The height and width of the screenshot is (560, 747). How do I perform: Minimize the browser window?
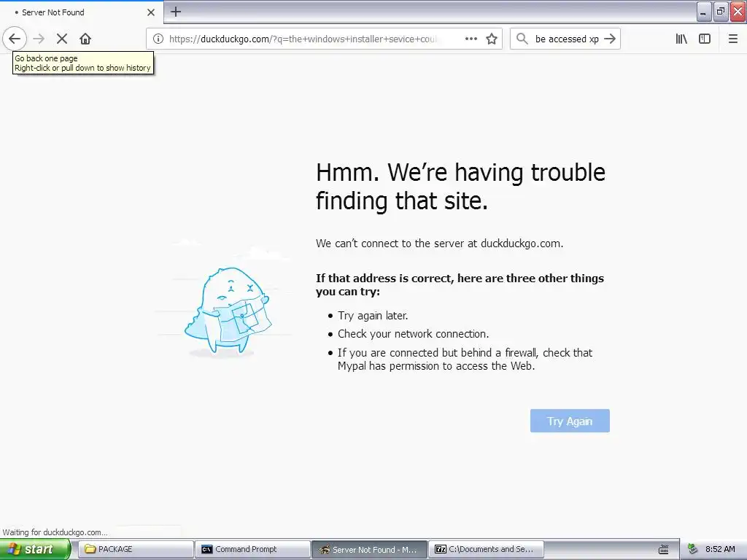(x=704, y=12)
